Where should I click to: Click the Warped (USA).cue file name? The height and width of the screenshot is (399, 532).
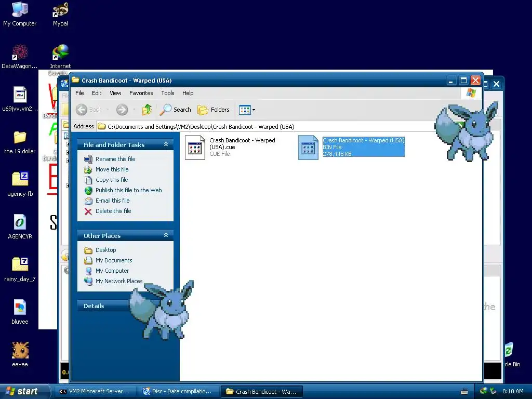[x=242, y=143]
